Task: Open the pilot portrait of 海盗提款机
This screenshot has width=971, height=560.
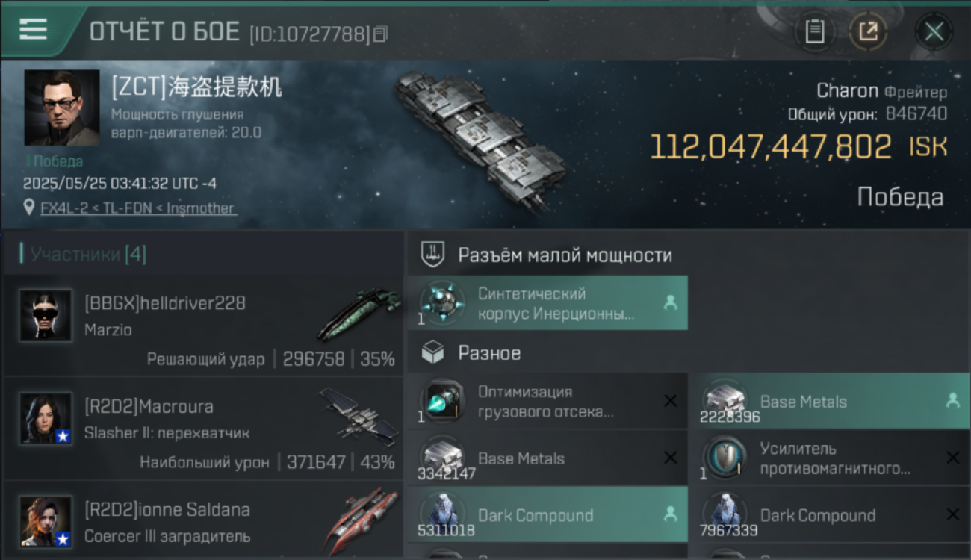Action: click(62, 108)
